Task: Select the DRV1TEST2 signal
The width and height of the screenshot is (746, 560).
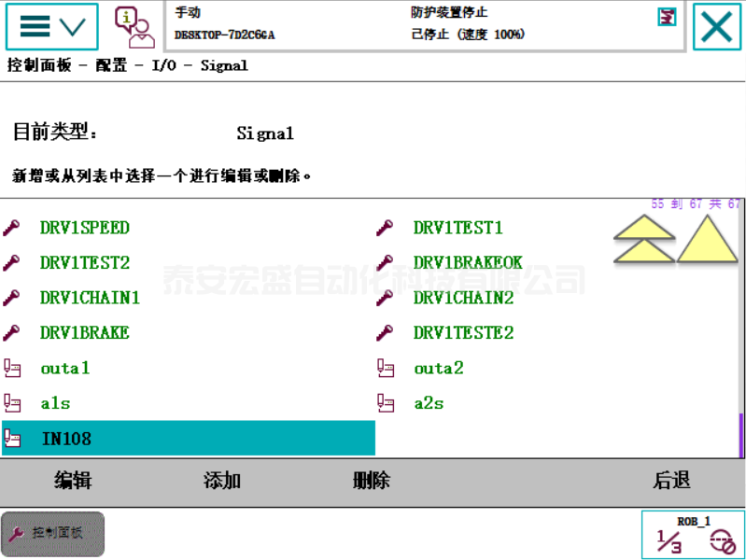Action: (x=85, y=262)
